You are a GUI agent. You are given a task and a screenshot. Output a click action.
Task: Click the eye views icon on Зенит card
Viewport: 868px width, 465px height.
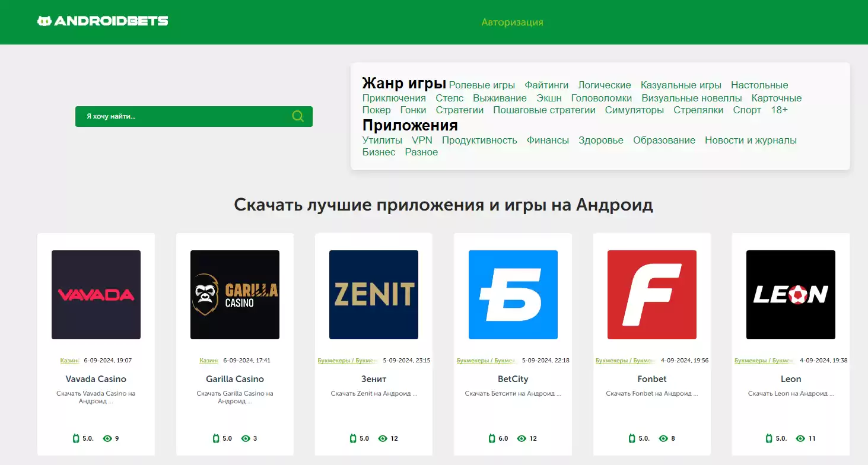point(383,438)
